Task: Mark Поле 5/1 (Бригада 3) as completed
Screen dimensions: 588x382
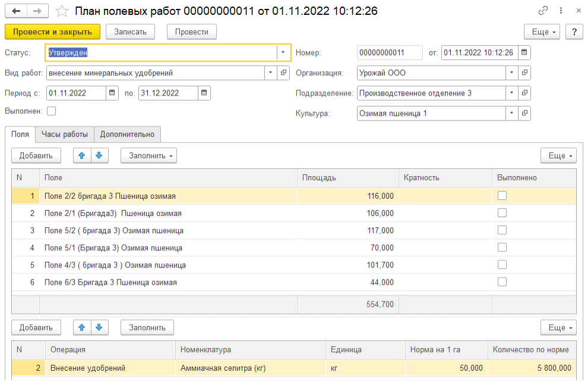Action: [x=502, y=247]
